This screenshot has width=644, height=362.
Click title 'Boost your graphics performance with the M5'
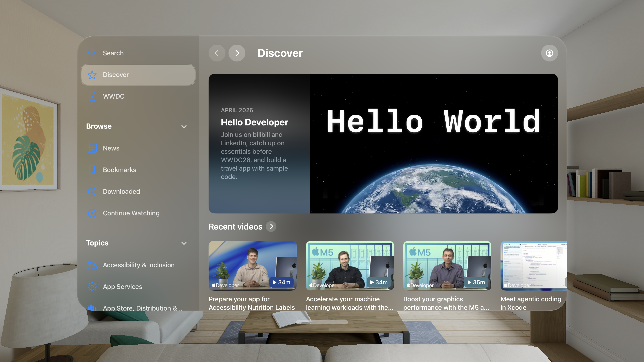(446, 303)
